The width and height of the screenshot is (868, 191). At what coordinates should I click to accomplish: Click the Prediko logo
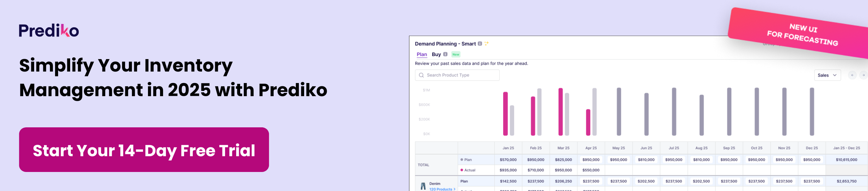[x=49, y=30]
